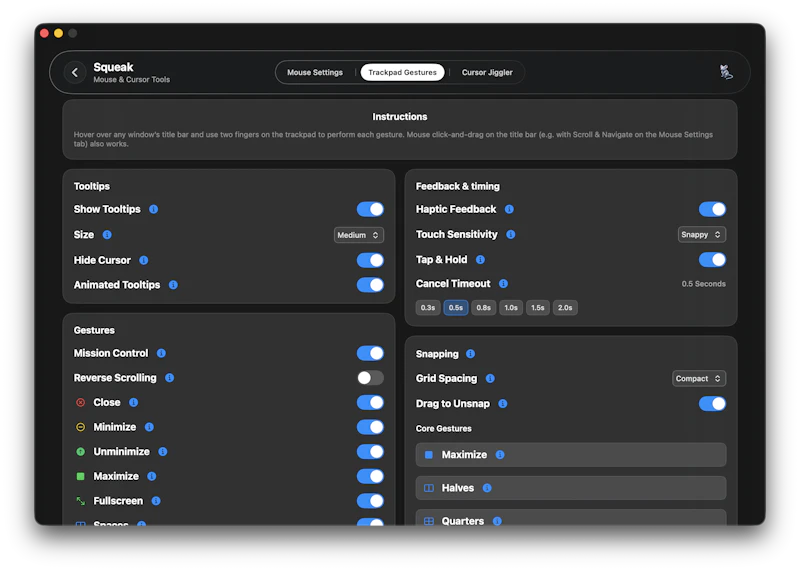The image size is (800, 571).
Task: Click the green Maximize square icon in Gestures
Action: pos(81,476)
